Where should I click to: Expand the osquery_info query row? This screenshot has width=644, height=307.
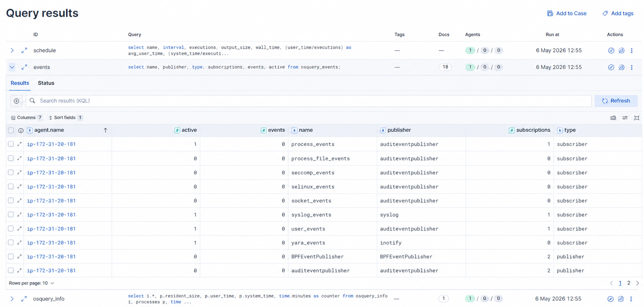coord(12,299)
